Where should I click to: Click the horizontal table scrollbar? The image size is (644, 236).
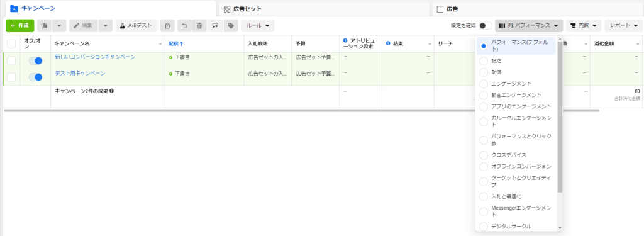click(x=301, y=110)
